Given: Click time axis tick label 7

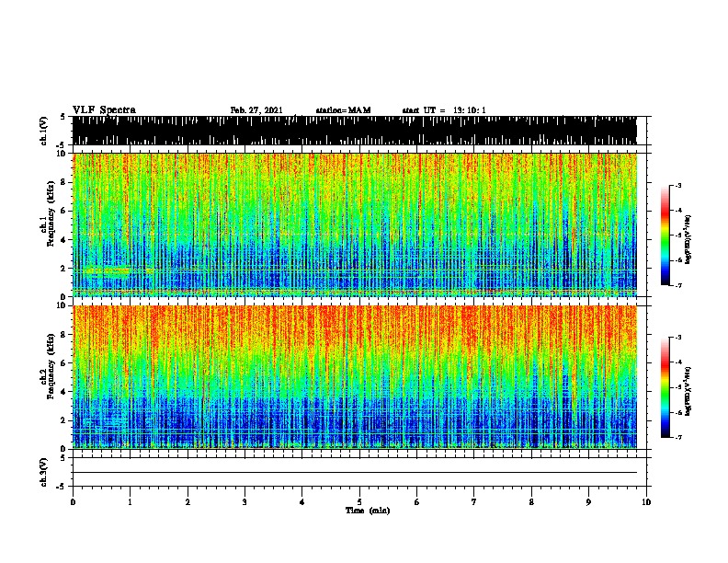Looking at the screenshot, I should click(x=474, y=502).
